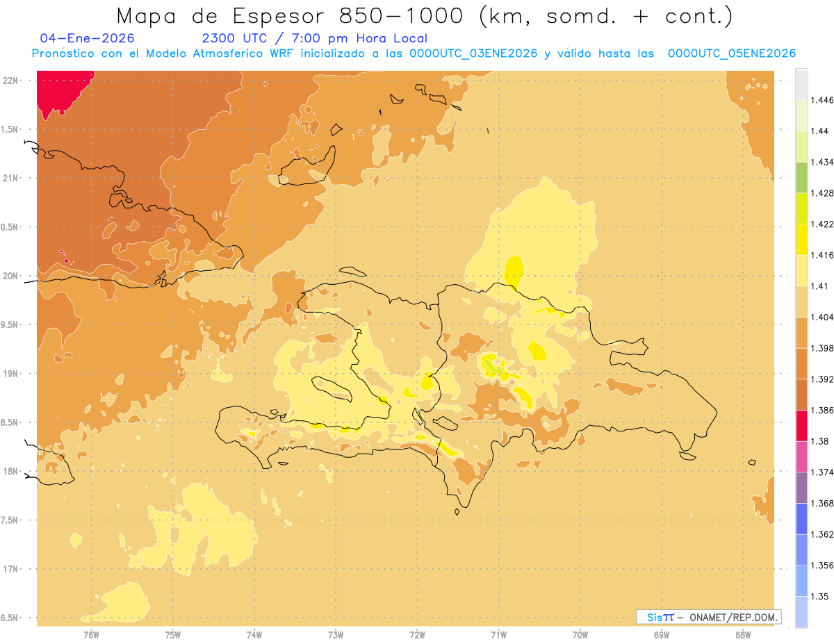Select the '69W' longitude label
834x644 pixels.
click(x=662, y=635)
